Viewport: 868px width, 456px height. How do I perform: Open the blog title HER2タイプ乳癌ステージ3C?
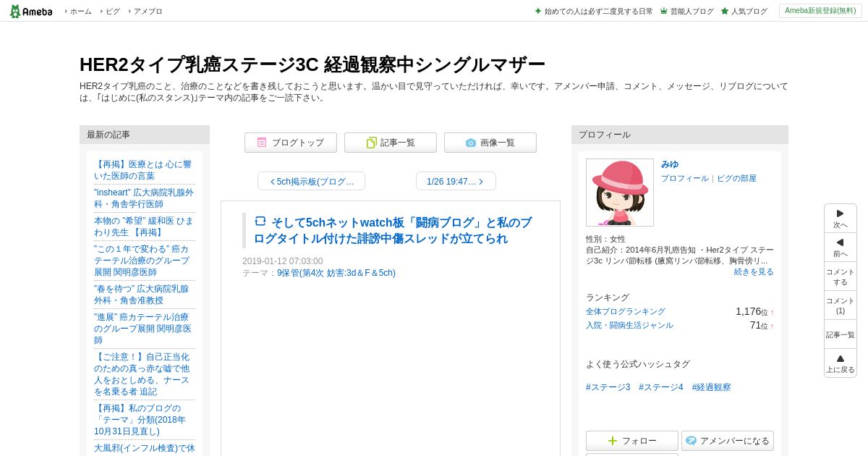point(312,64)
